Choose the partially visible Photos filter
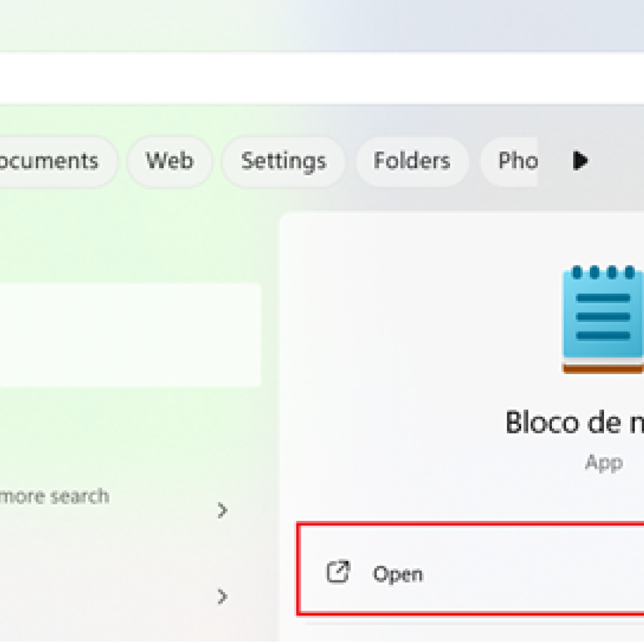This screenshot has width=644, height=644. coord(515,161)
